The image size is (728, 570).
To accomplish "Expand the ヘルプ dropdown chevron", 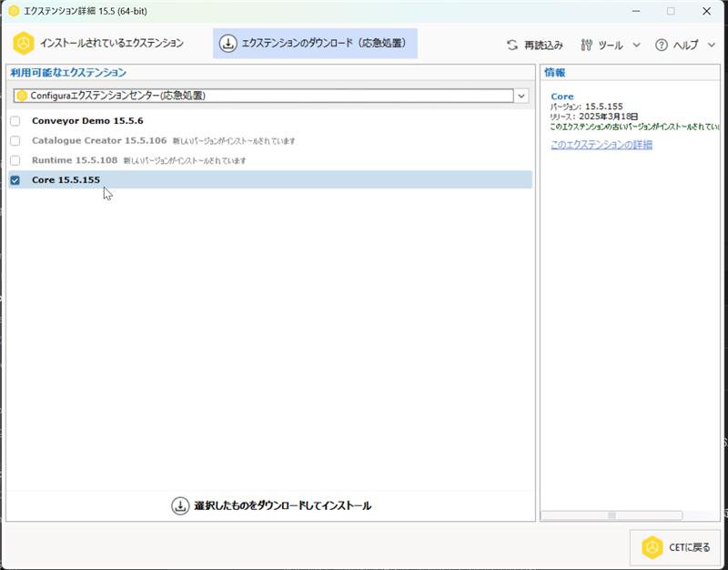I will click(712, 45).
